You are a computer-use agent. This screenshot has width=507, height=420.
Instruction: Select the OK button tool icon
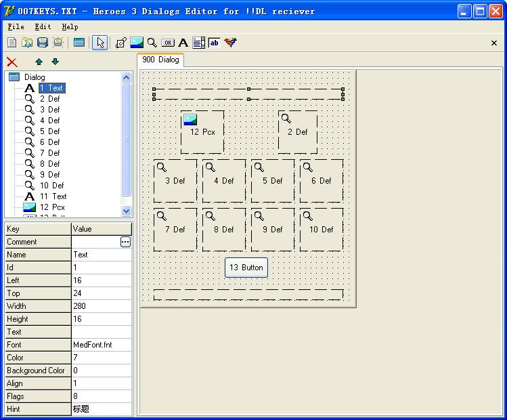167,43
